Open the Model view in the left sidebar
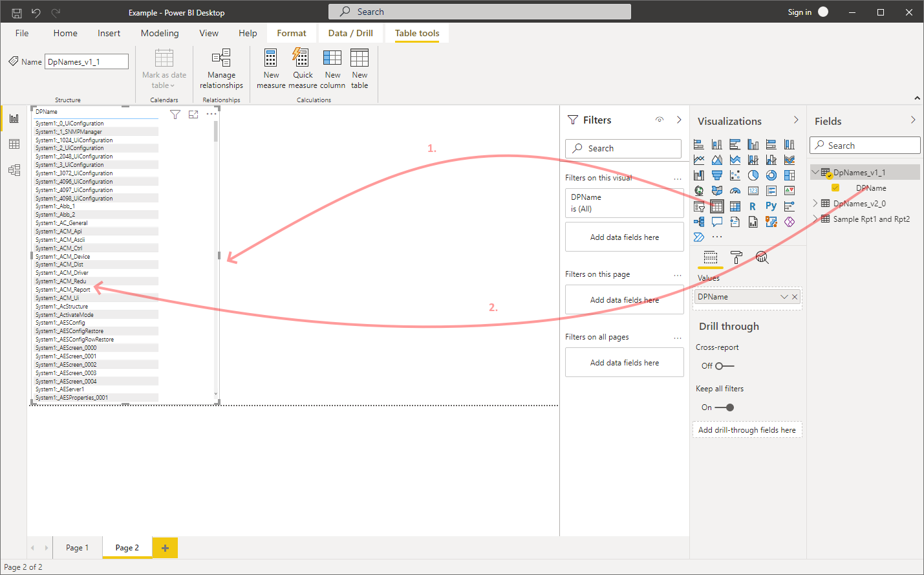This screenshot has height=575, width=924. click(14, 169)
